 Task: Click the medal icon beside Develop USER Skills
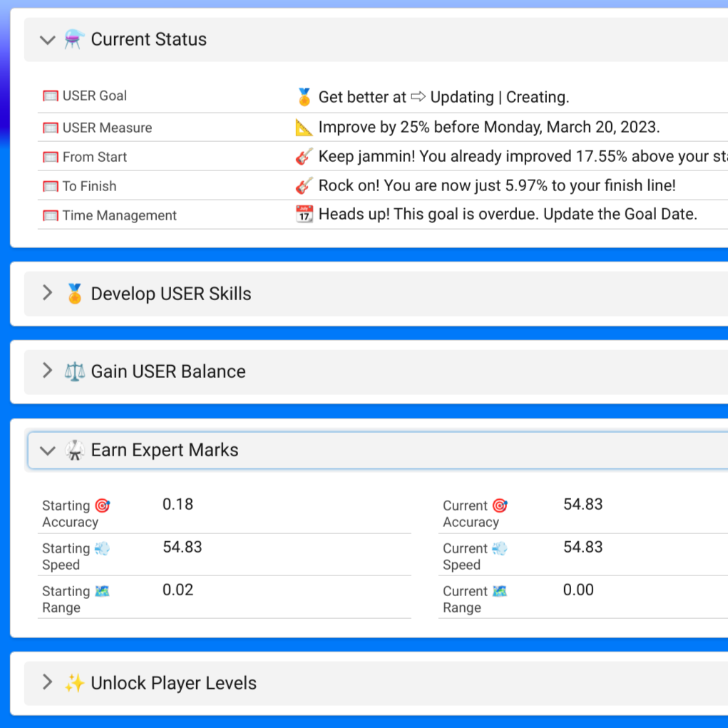tap(74, 294)
